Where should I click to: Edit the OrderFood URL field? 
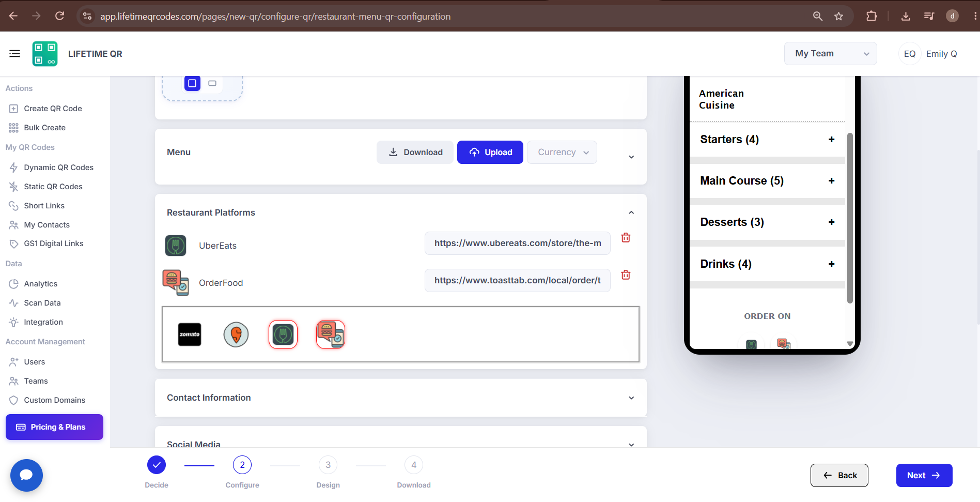(x=518, y=280)
